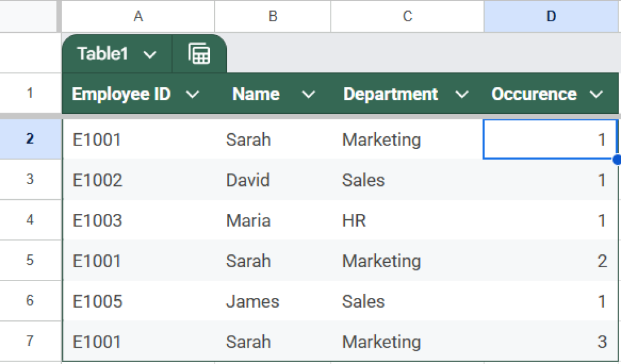Viewport: 621px width, 364px height.
Task: Select row 1 header
Action: tap(30, 93)
